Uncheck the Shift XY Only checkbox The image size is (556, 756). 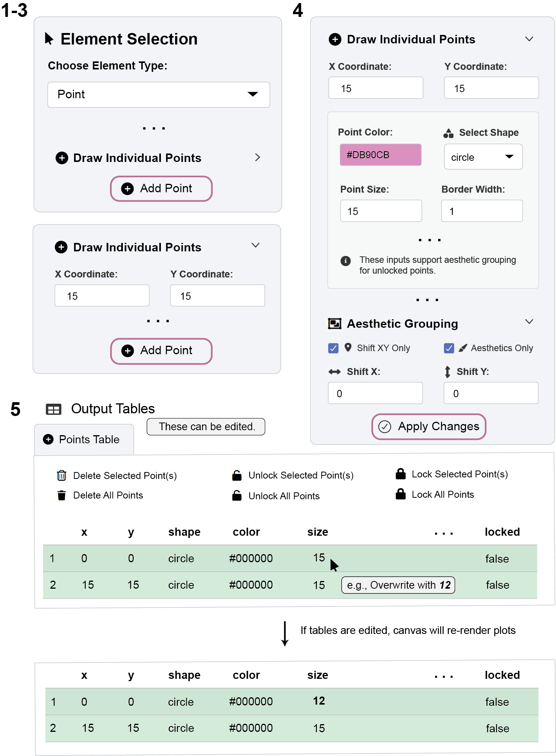(x=333, y=348)
